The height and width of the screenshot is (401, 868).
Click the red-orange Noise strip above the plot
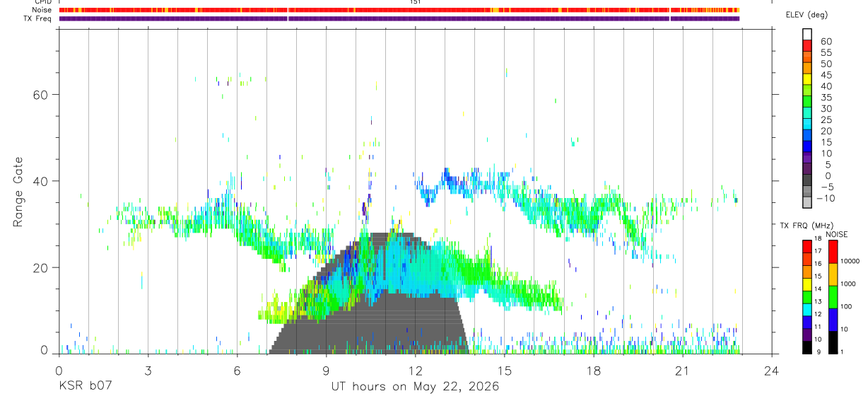click(399, 10)
